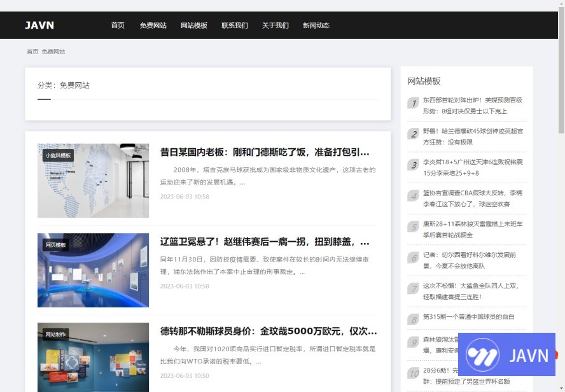The image size is (565, 392).
Task: Click the 免费网站 breadcrumb link
Action: [53, 52]
